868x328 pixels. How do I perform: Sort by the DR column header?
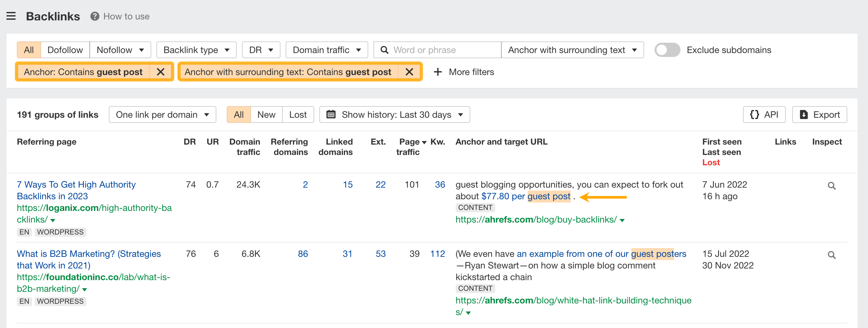point(190,142)
